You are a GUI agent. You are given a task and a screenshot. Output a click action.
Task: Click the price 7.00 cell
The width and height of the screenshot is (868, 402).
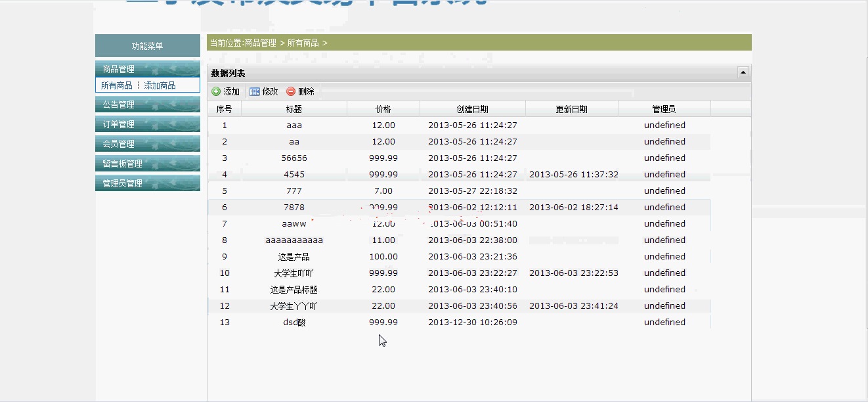click(x=383, y=190)
